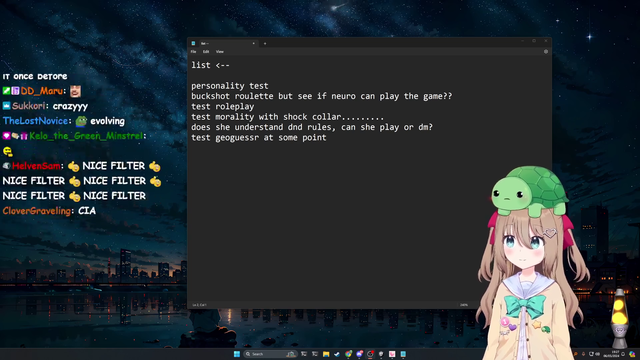Click the dnd rules line

[x=312, y=127]
